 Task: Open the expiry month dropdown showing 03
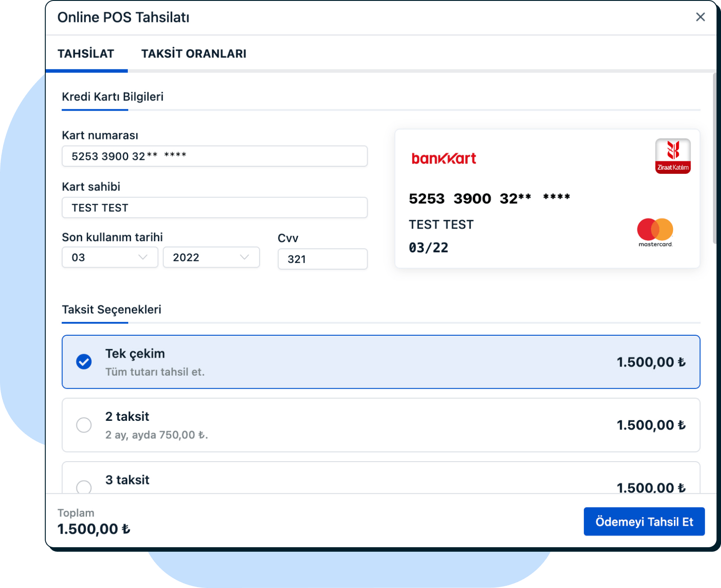coord(109,257)
